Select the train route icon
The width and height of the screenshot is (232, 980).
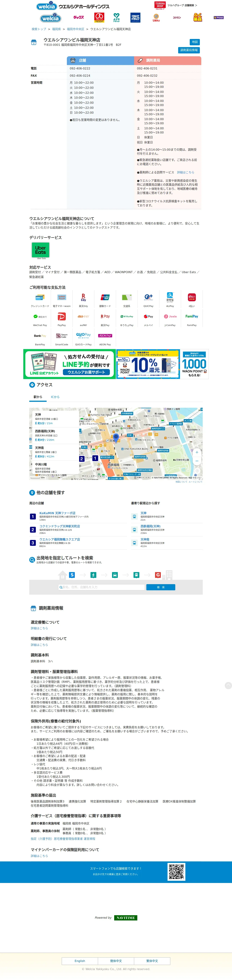tap(136, 575)
